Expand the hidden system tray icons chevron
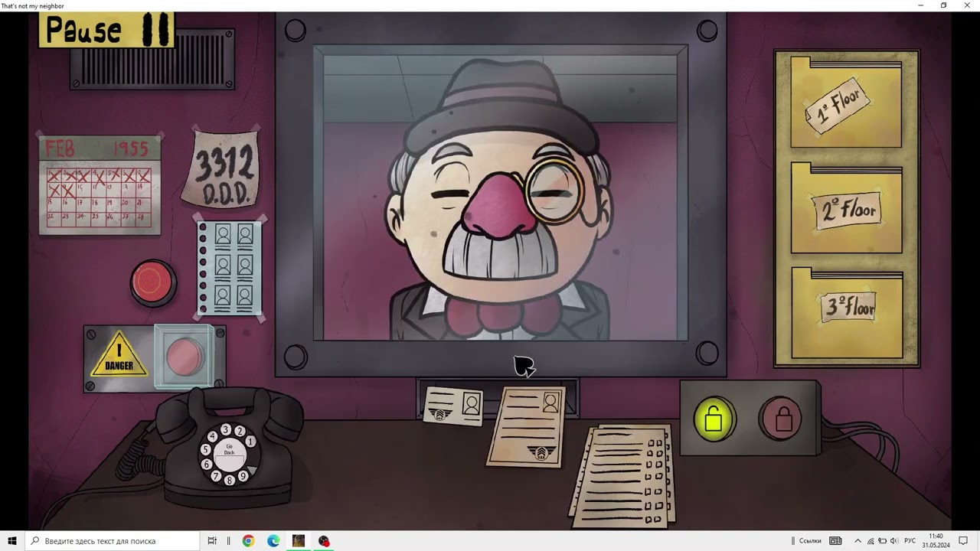This screenshot has width=980, height=551. [857, 541]
